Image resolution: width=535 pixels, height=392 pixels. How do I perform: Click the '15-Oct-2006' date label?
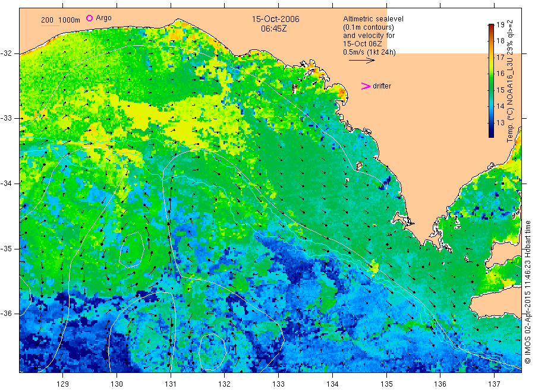coord(275,19)
